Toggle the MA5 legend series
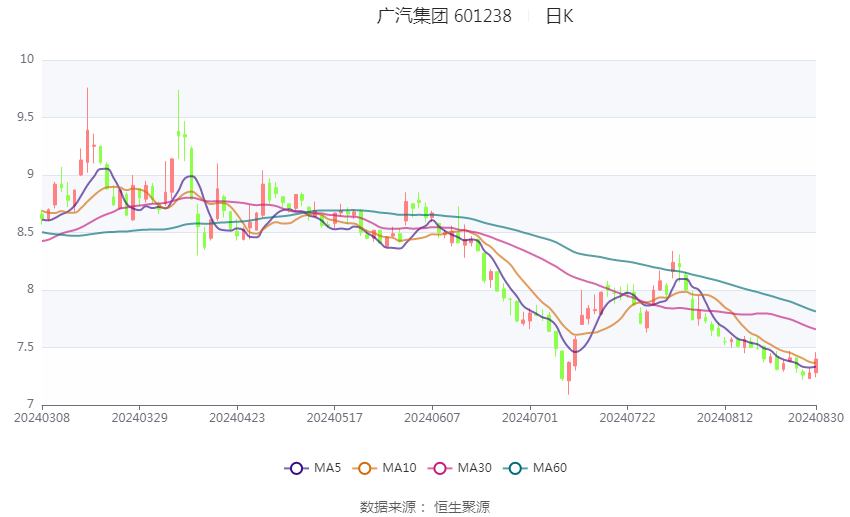The width and height of the screenshot is (850, 517). 313,468
